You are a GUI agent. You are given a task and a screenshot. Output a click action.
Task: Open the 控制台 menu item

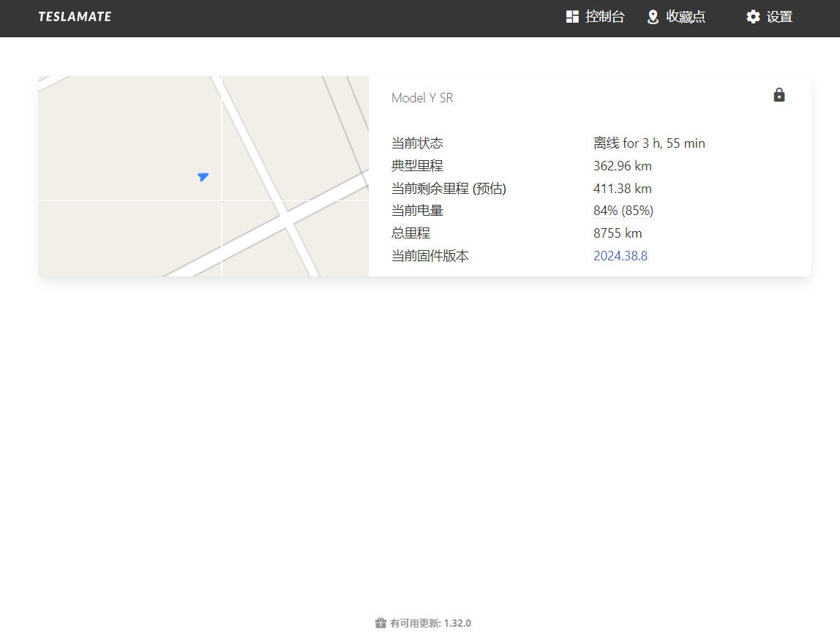604,17
